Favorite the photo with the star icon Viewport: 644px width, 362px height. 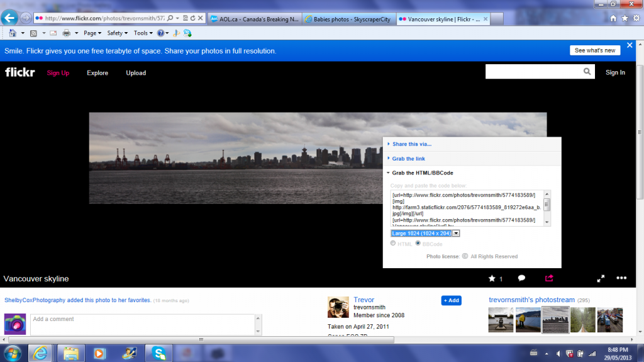click(x=492, y=278)
